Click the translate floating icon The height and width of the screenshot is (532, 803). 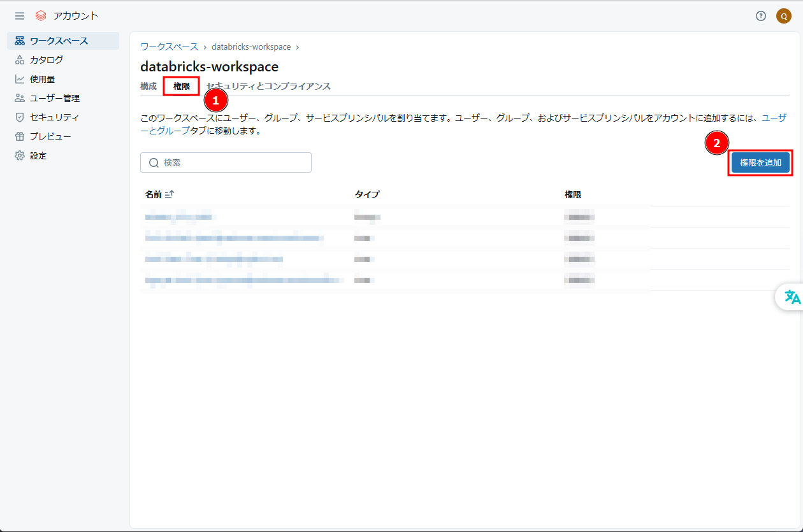(x=792, y=297)
